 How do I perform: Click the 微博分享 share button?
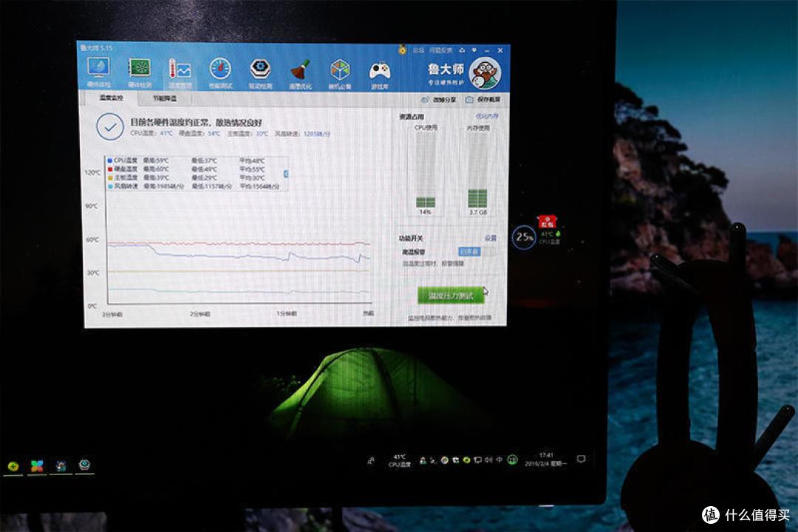[439, 99]
